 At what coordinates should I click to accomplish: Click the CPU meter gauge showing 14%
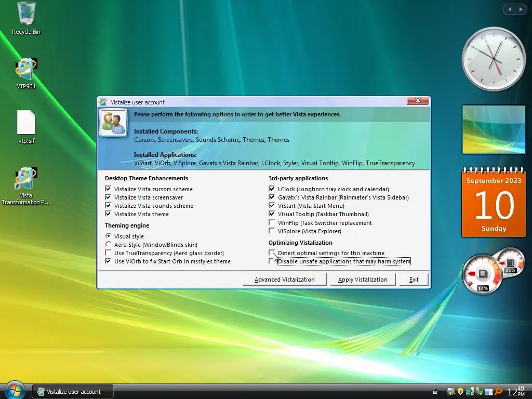point(483,274)
